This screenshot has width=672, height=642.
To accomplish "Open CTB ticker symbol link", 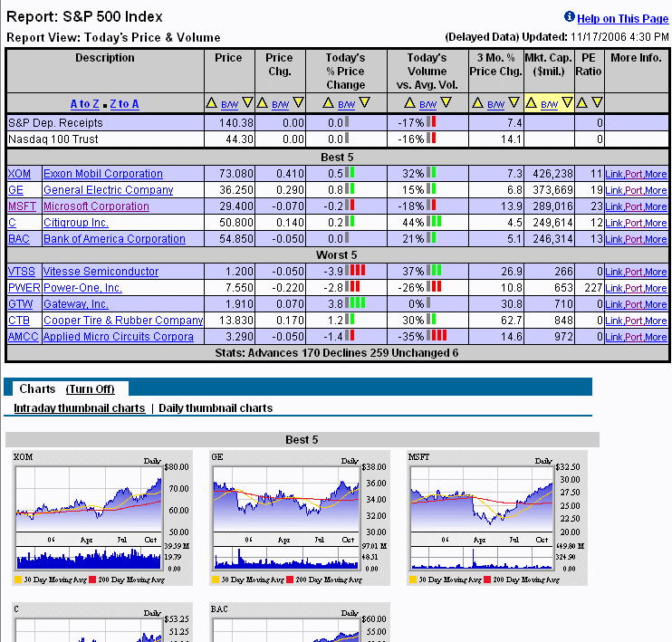I will (19, 321).
